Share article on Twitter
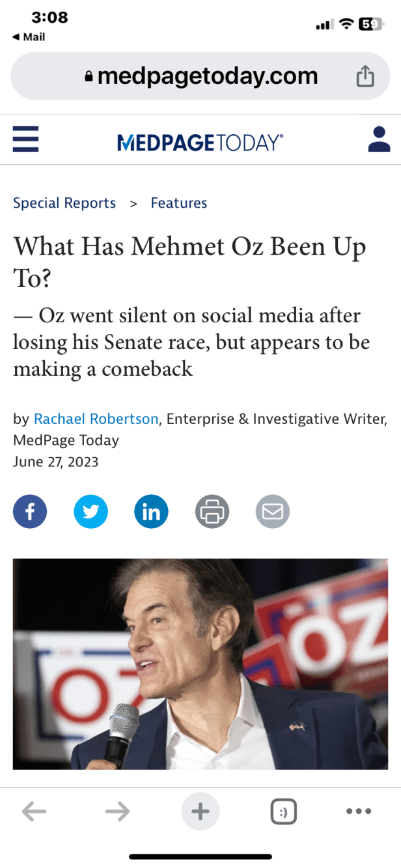The image size is (401, 868). point(90,511)
